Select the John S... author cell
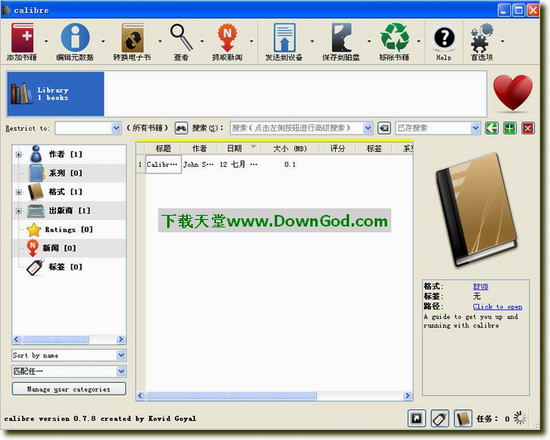The width and height of the screenshot is (550, 440). [199, 165]
